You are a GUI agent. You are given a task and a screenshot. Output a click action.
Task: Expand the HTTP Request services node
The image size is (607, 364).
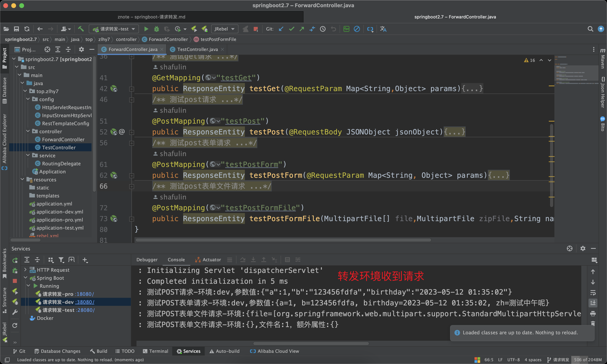(x=25, y=270)
